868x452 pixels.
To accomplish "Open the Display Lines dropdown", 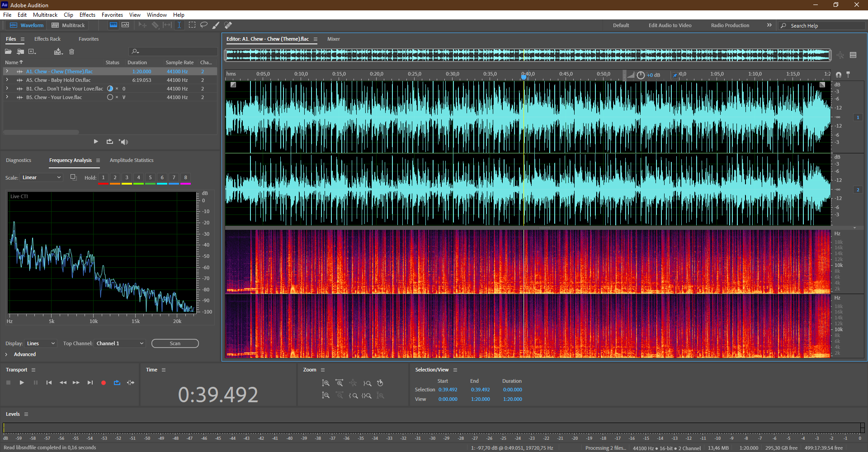I will (41, 343).
